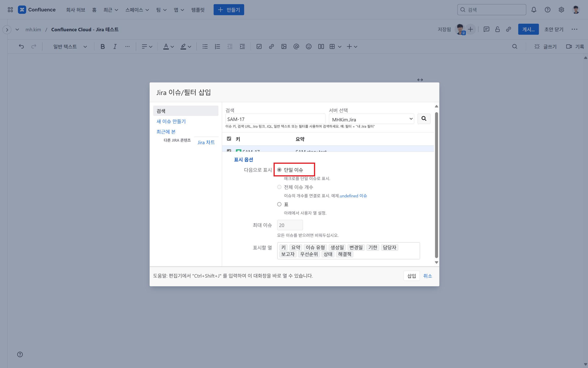
Task: Open comments icon in page header
Action: [x=486, y=29]
